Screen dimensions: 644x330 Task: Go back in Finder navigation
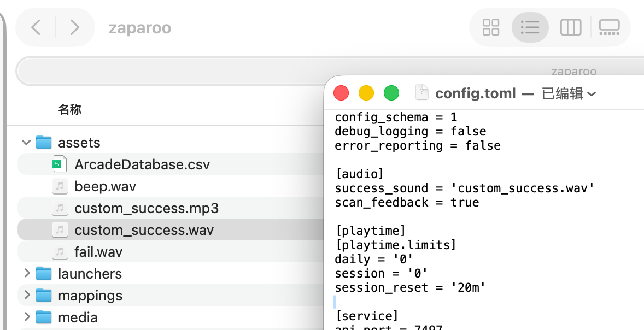click(x=36, y=27)
